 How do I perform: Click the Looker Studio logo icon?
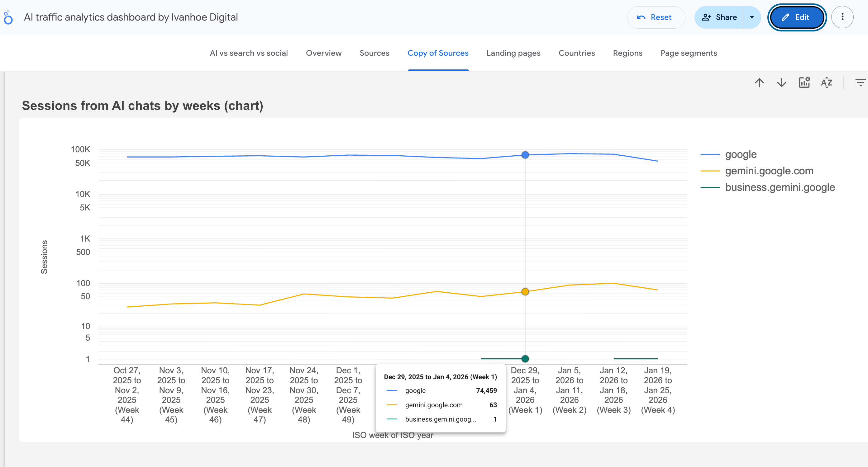(8, 17)
